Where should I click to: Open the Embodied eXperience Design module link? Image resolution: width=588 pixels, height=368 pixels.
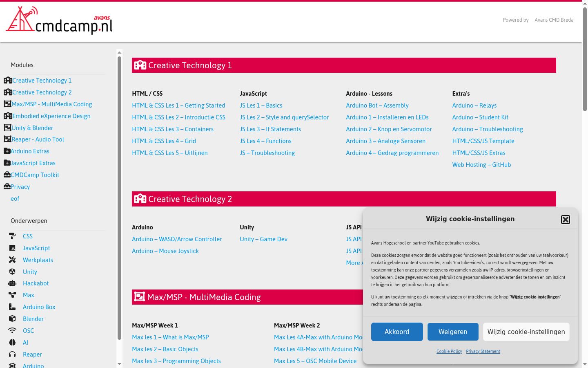coord(51,116)
